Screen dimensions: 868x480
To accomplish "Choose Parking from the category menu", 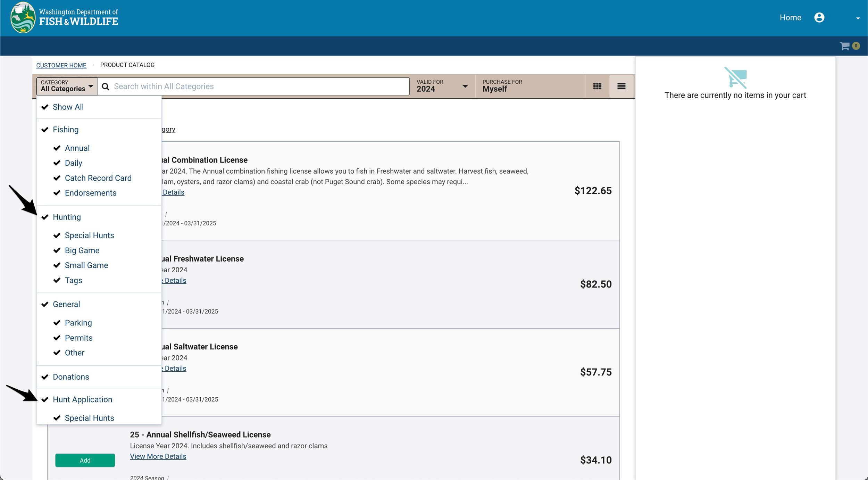I will pyautogui.click(x=78, y=323).
